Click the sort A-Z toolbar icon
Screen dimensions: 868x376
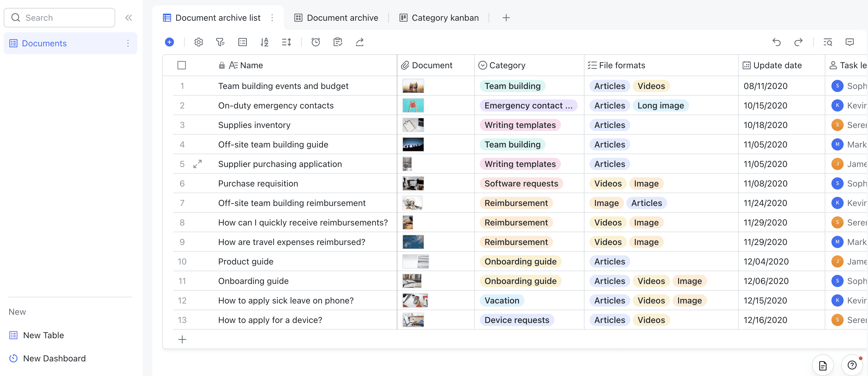(265, 42)
